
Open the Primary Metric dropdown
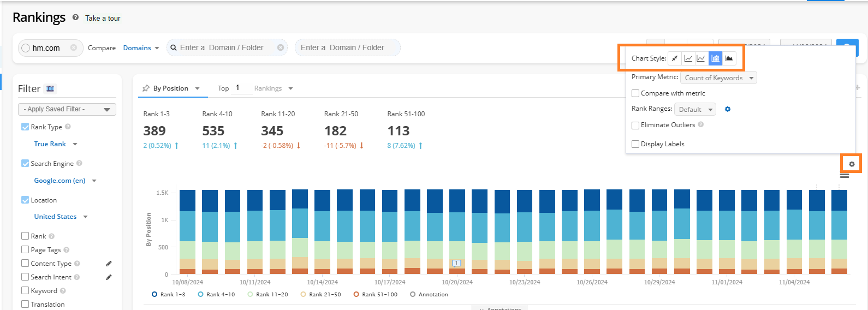point(718,78)
